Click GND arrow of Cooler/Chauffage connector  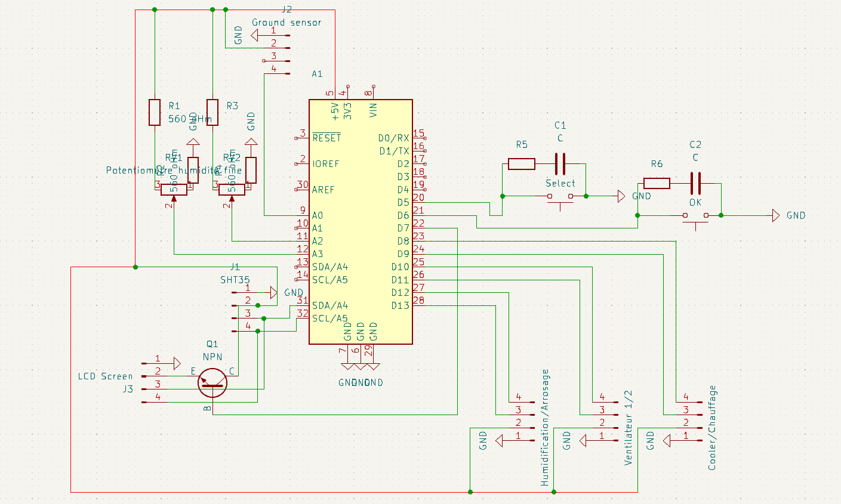tap(667, 441)
